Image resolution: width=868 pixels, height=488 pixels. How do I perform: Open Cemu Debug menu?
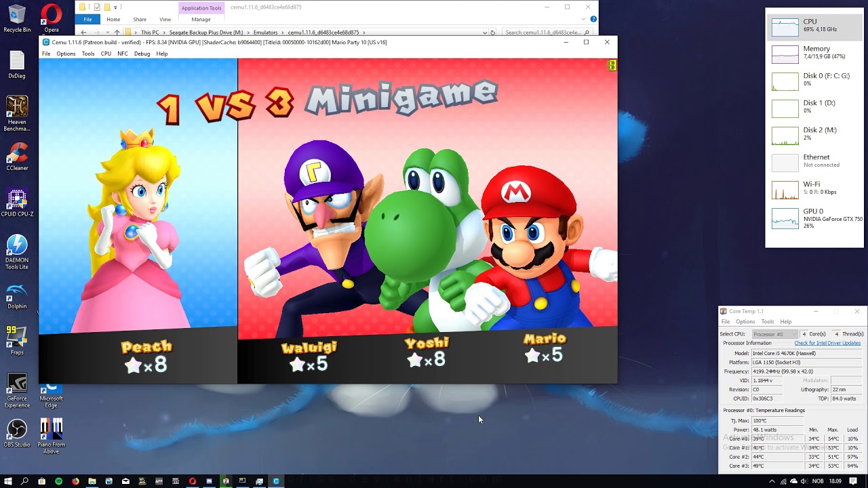click(142, 54)
